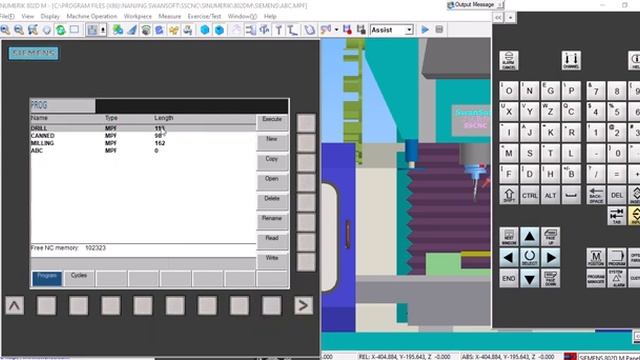Click the right arrow cursor key

coord(550,258)
